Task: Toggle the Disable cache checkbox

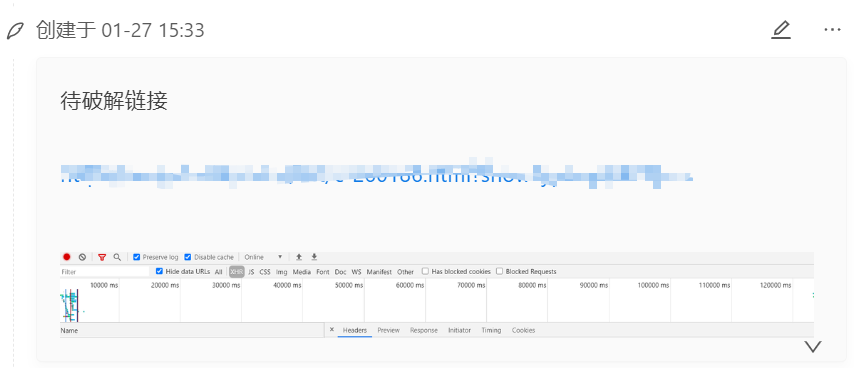Action: [188, 257]
